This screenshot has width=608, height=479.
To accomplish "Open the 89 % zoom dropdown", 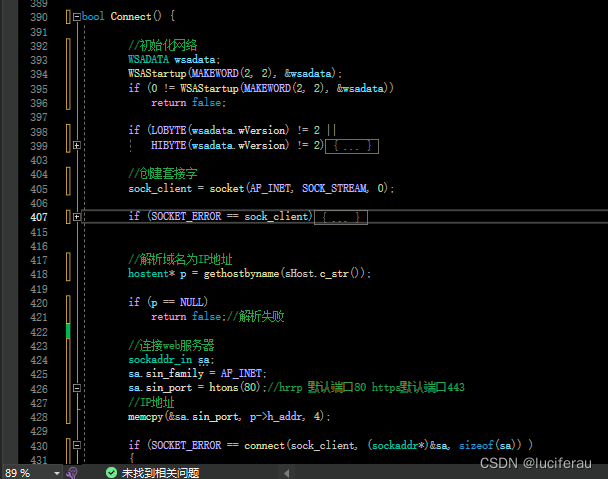I will click(32, 473).
